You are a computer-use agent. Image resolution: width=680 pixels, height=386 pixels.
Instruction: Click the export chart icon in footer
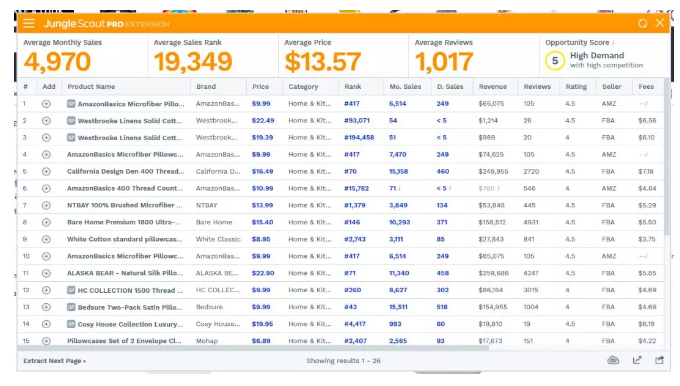637,360
